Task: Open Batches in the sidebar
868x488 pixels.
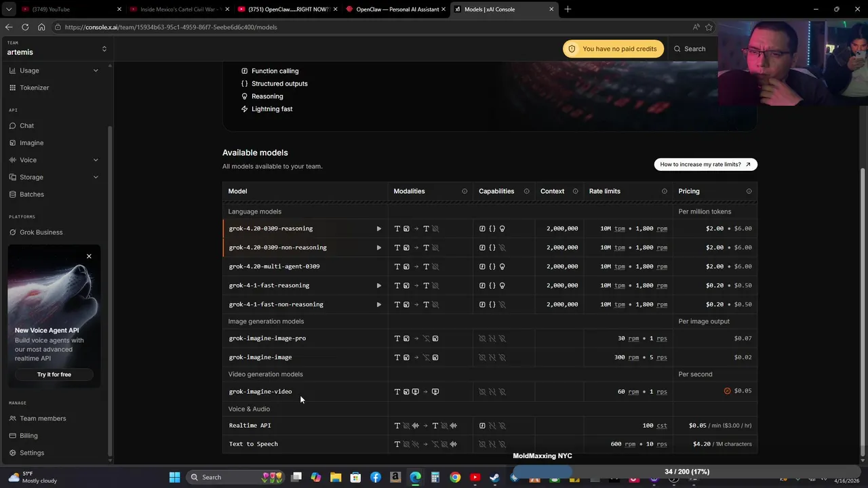Action: click(x=31, y=195)
